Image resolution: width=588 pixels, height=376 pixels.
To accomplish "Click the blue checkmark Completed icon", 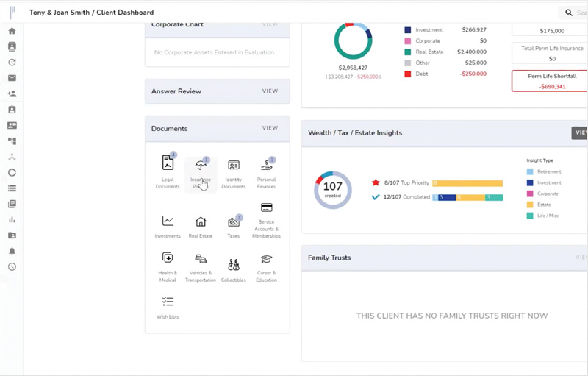I will (x=376, y=197).
